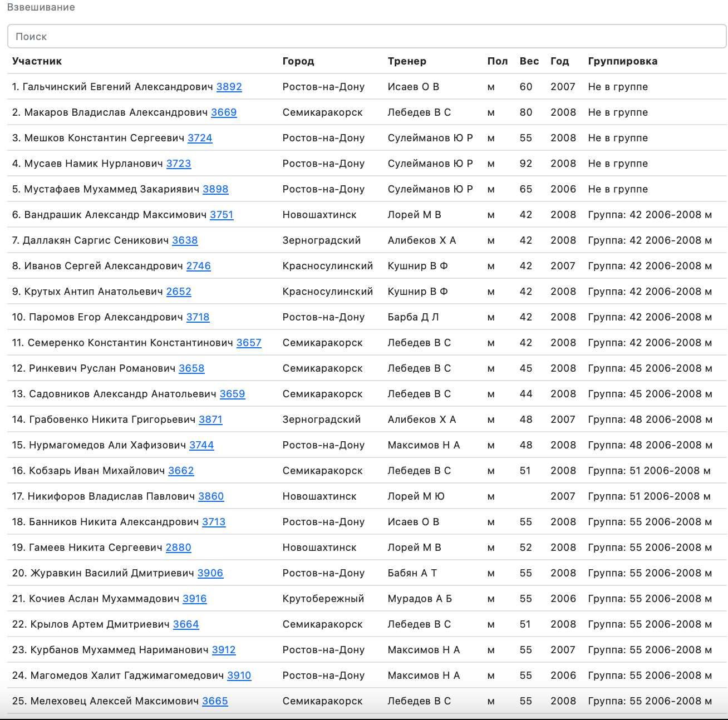The image size is (728, 720).
Task: Click weight 92 in Мусаев row
Action: tap(526, 164)
